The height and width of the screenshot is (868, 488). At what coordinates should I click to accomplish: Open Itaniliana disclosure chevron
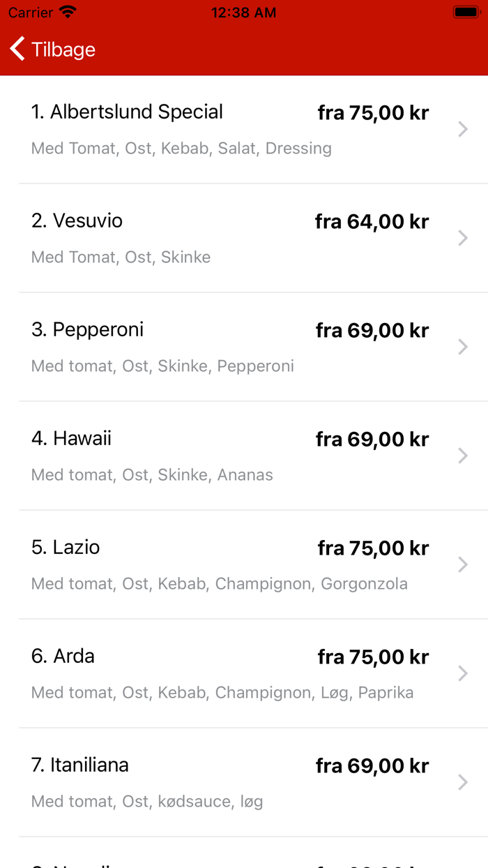[x=462, y=782]
